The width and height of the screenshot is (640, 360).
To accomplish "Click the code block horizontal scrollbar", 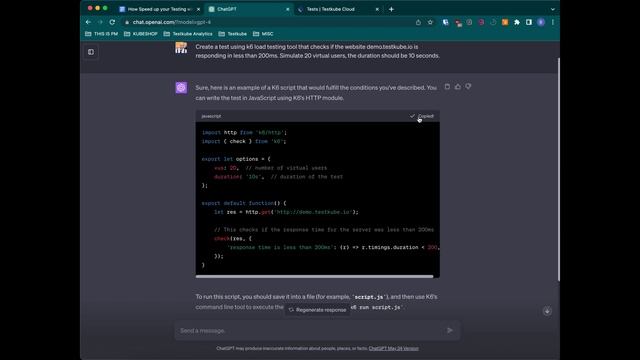I will [x=314, y=276].
